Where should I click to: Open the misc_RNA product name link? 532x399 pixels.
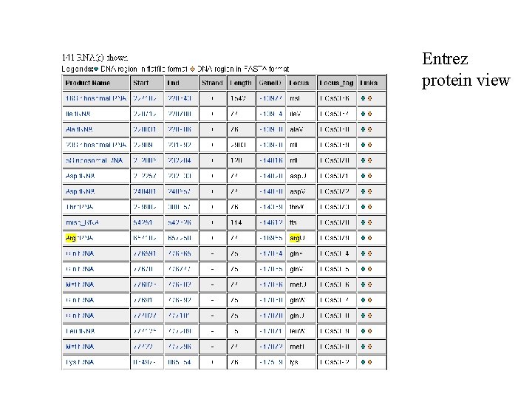point(83,222)
